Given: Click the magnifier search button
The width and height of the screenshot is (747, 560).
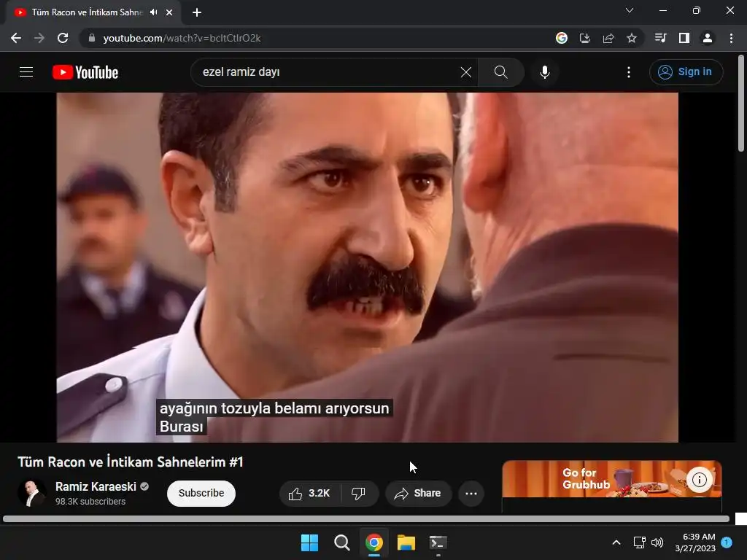Looking at the screenshot, I should coord(500,72).
